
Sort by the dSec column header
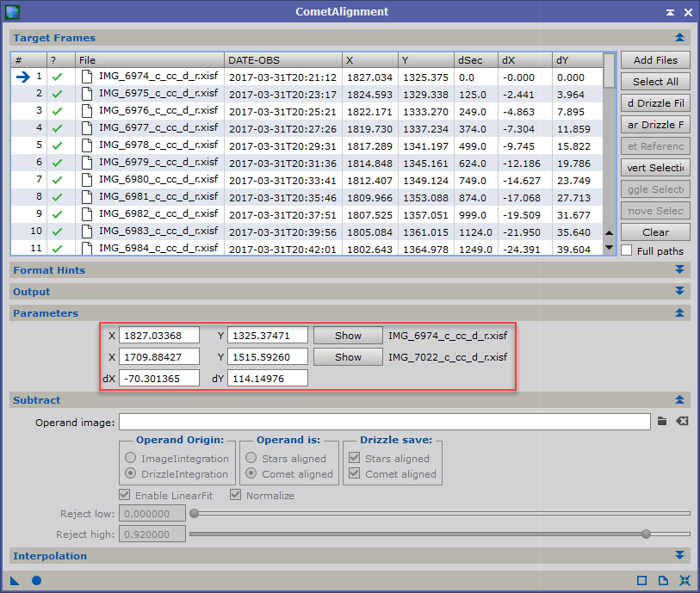[x=476, y=60]
